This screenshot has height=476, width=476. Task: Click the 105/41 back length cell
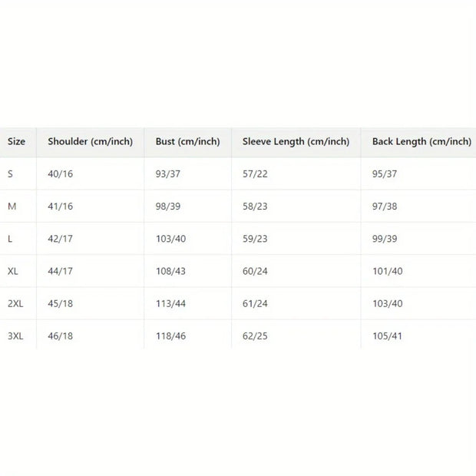point(388,336)
